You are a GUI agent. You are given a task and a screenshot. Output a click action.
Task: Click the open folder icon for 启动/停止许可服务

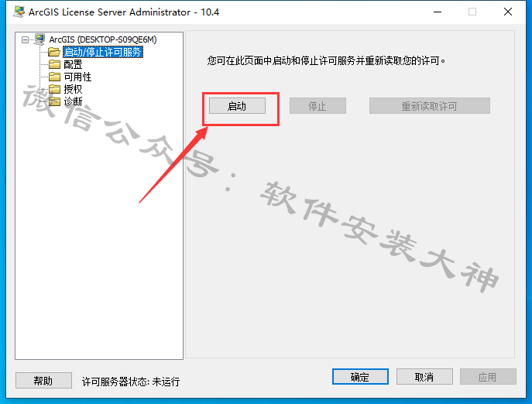coord(54,52)
